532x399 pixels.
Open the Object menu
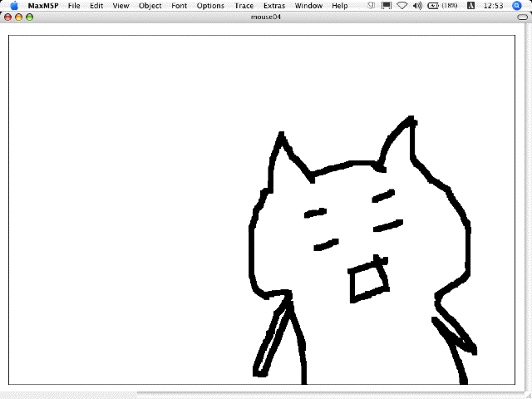tap(150, 6)
